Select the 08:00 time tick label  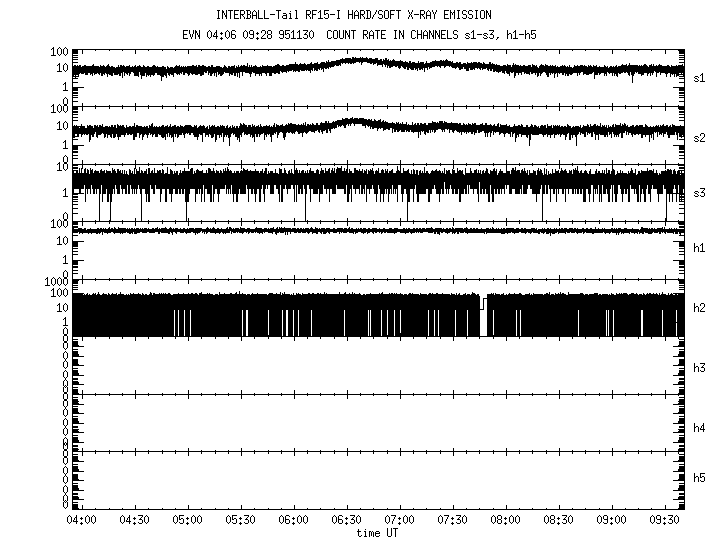[505, 521]
